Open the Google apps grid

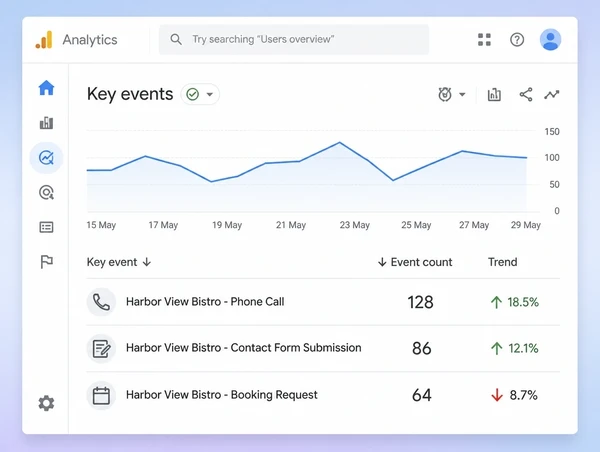484,39
